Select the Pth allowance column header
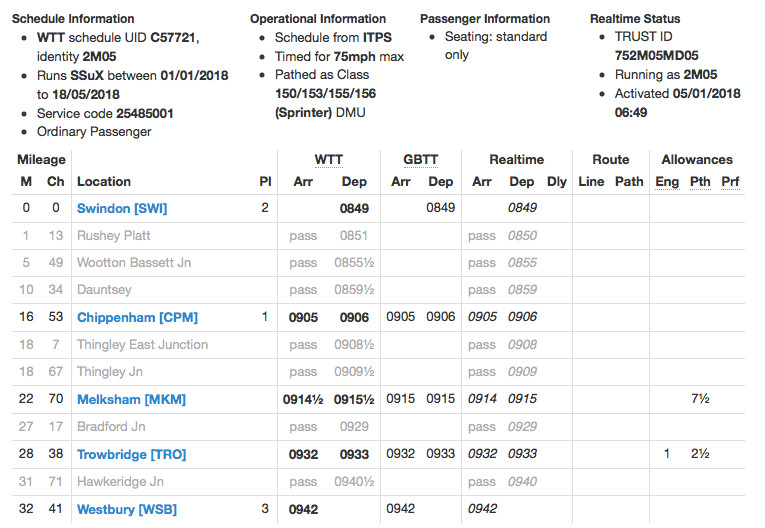 click(x=700, y=181)
